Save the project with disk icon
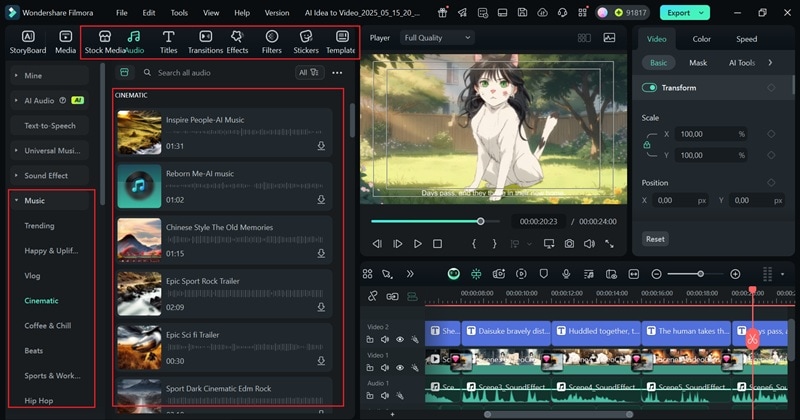Screen dimensions: 800x420 coord(522,13)
